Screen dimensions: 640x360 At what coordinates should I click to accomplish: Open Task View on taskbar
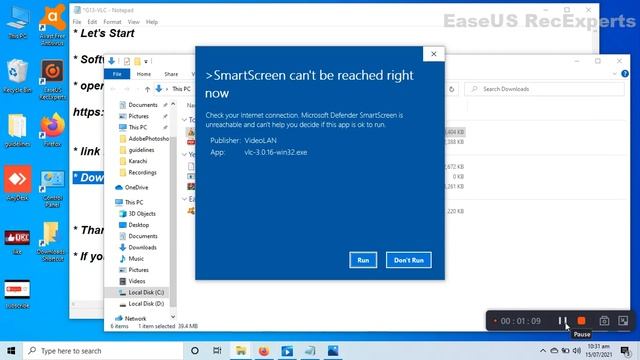point(217,351)
